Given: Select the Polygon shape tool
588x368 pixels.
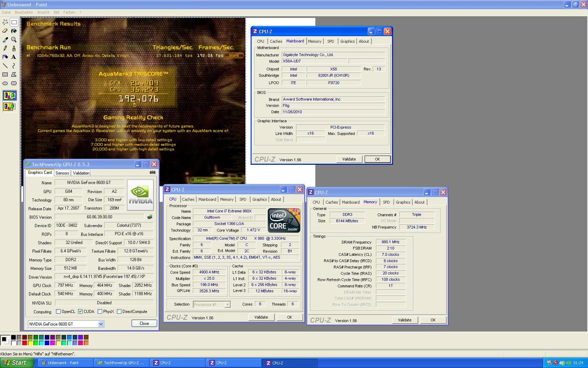Looking at the screenshot, I should 14,74.
